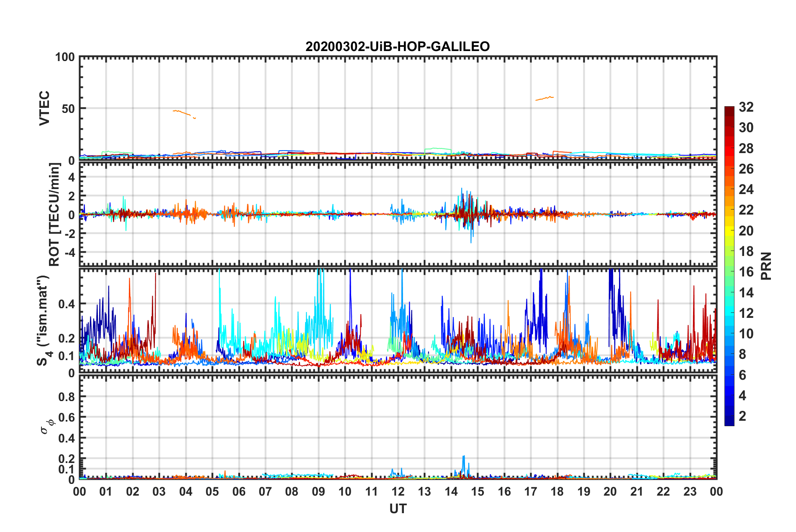Select UT axis tick label 09

pyautogui.click(x=318, y=491)
